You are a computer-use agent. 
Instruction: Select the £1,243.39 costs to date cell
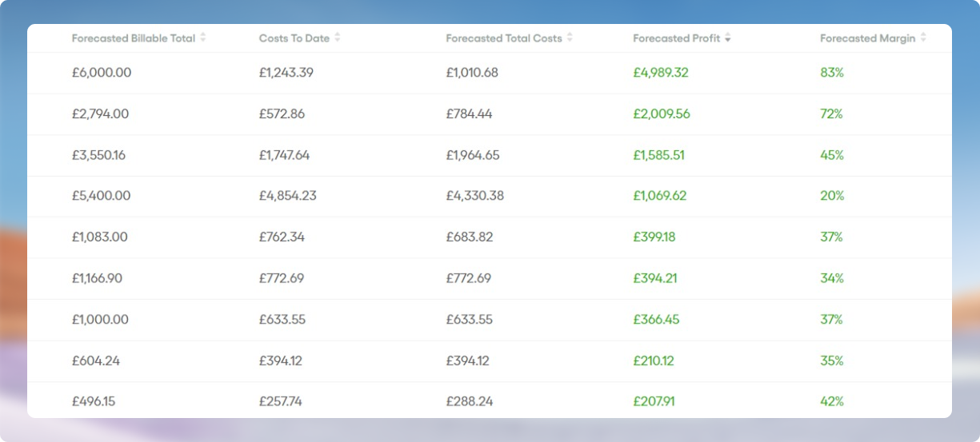click(286, 73)
